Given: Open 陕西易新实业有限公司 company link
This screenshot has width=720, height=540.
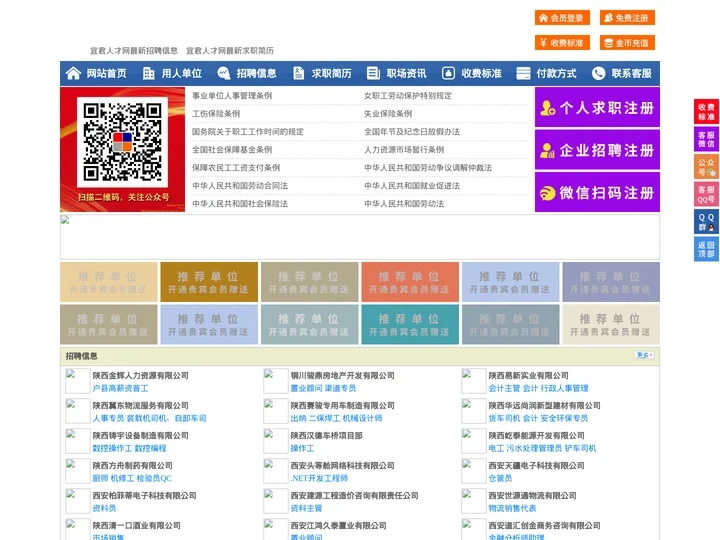Looking at the screenshot, I should [529, 375].
